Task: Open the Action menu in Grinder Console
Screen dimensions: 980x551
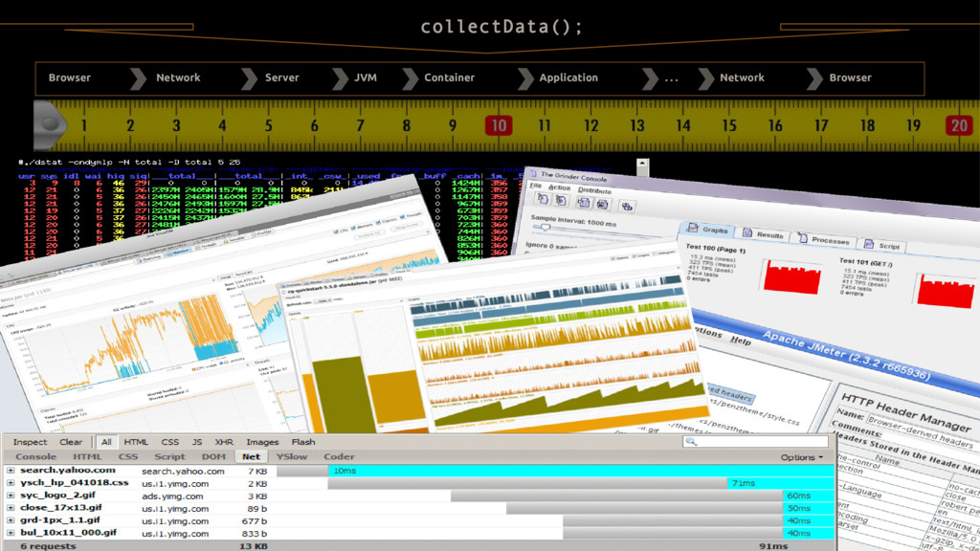Action: [x=559, y=187]
